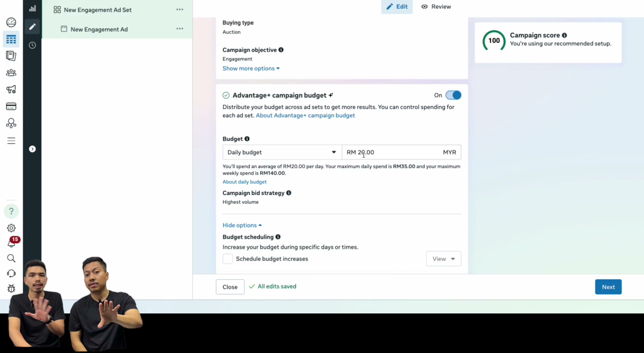The image size is (644, 353).
Task: Select the pencil edit icon in dark panel
Action: click(32, 26)
